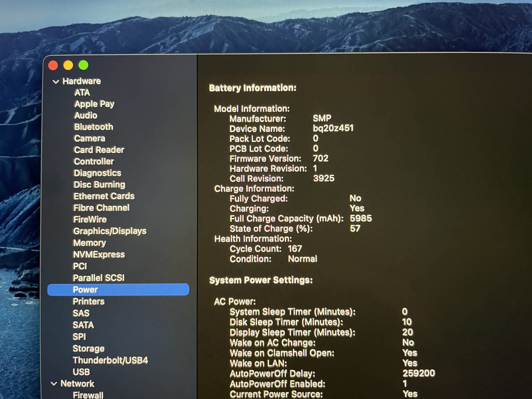Select the Bluetooth sidebar item
Screen dimensions: 532x399
tap(94, 127)
